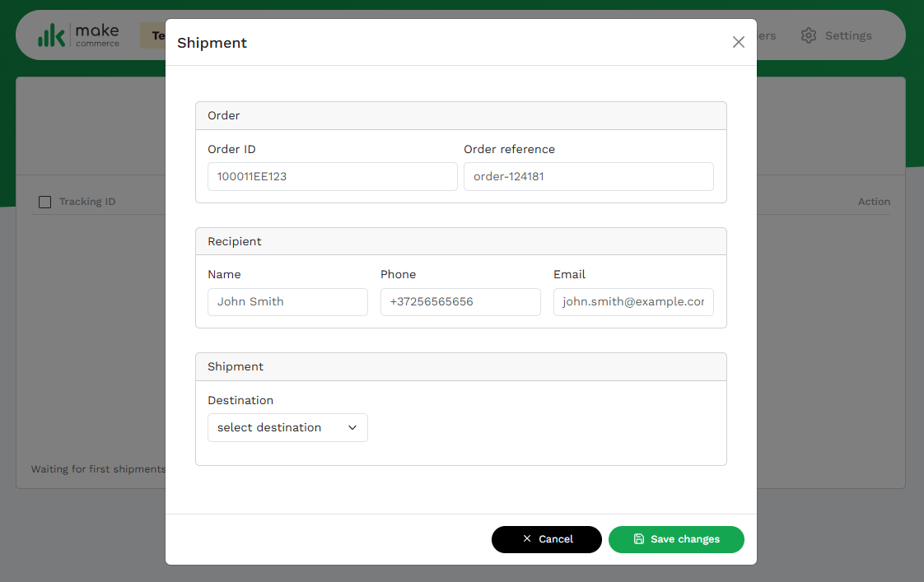Click the small X icon inside Cancel
The width and height of the screenshot is (924, 582).
tap(527, 539)
